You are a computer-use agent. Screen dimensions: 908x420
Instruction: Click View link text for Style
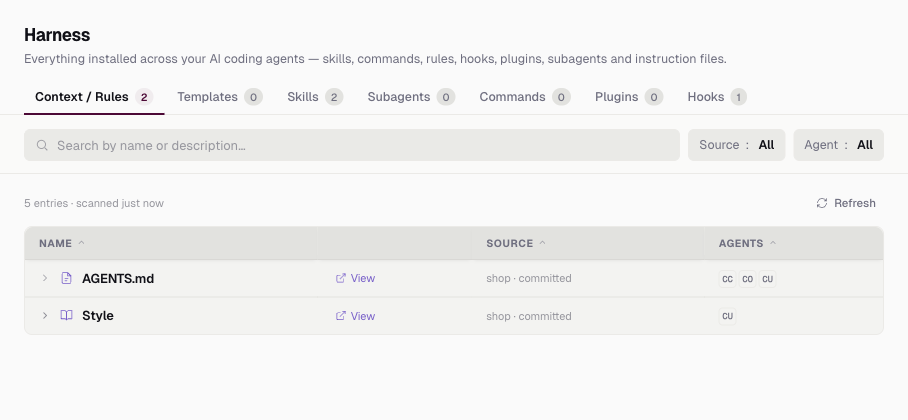363,316
